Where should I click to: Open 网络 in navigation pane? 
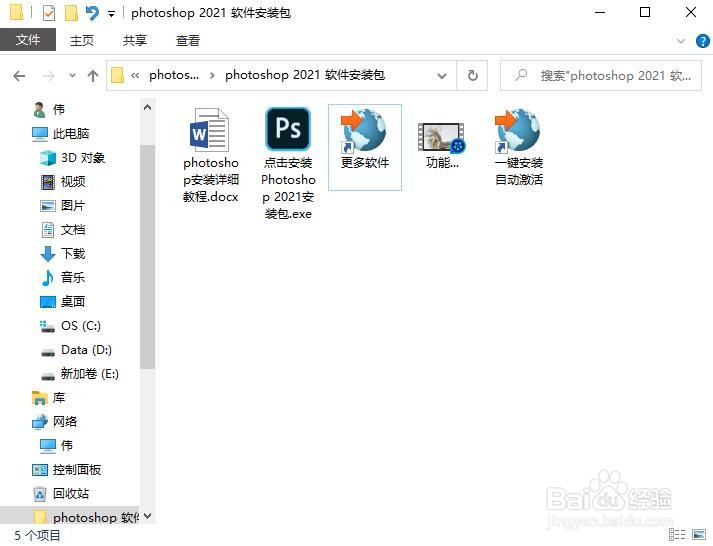pos(55,422)
